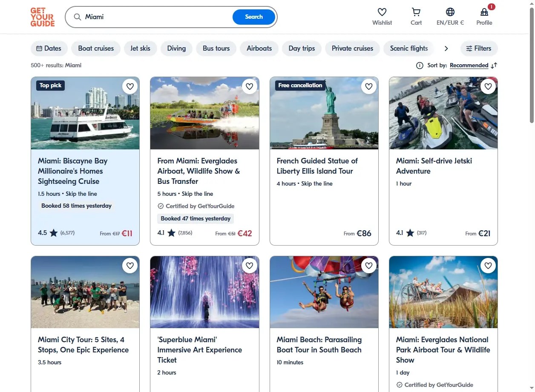Image resolution: width=535 pixels, height=392 pixels.
Task: Click the Superblue immersive art photo
Action: tap(204, 292)
